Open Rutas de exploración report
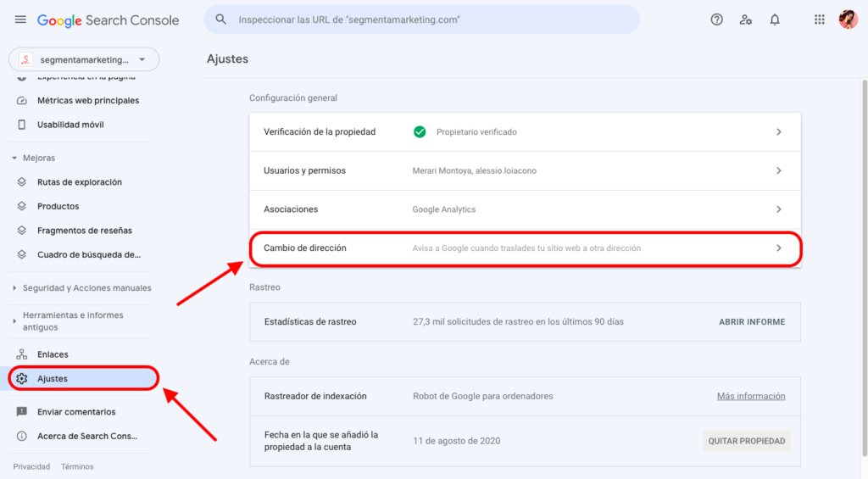868x479 pixels. 80,181
